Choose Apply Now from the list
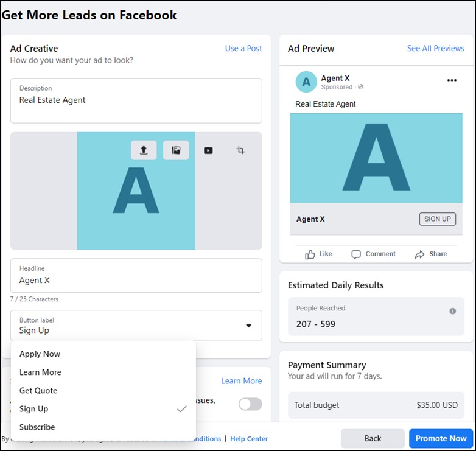The width and height of the screenshot is (476, 451). pos(40,354)
